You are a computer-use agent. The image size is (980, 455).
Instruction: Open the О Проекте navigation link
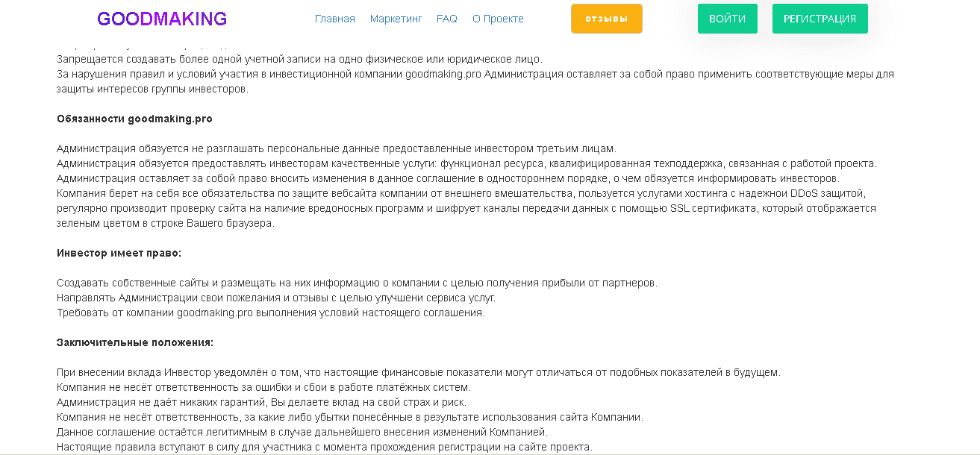[x=498, y=19]
